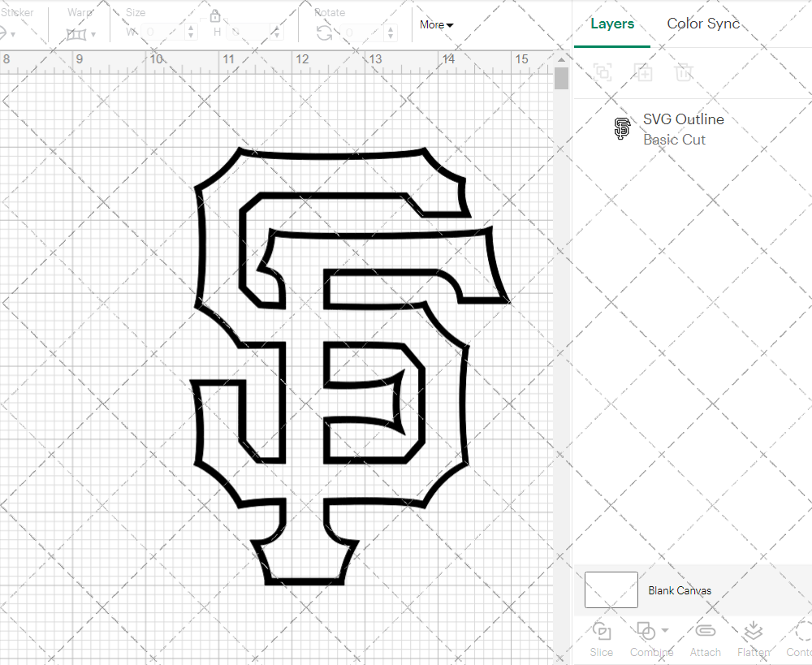812x665 pixels.
Task: Click the Attach paperclip icon
Action: click(x=706, y=633)
